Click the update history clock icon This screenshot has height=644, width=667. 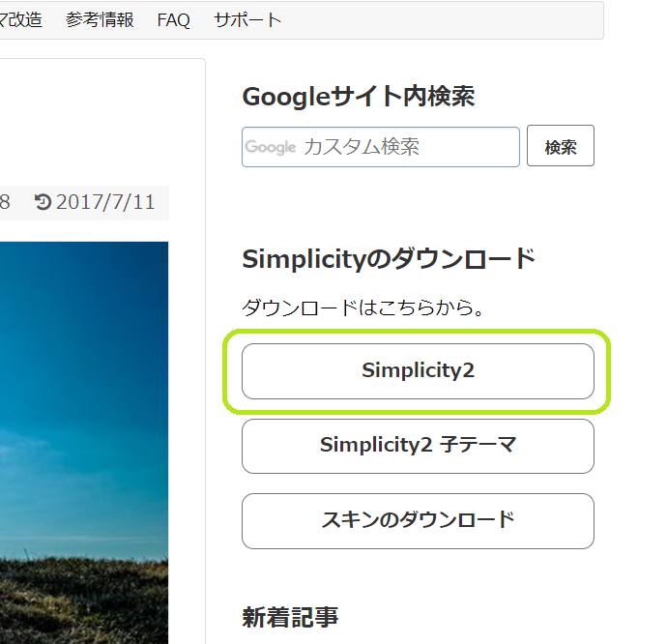[43, 202]
